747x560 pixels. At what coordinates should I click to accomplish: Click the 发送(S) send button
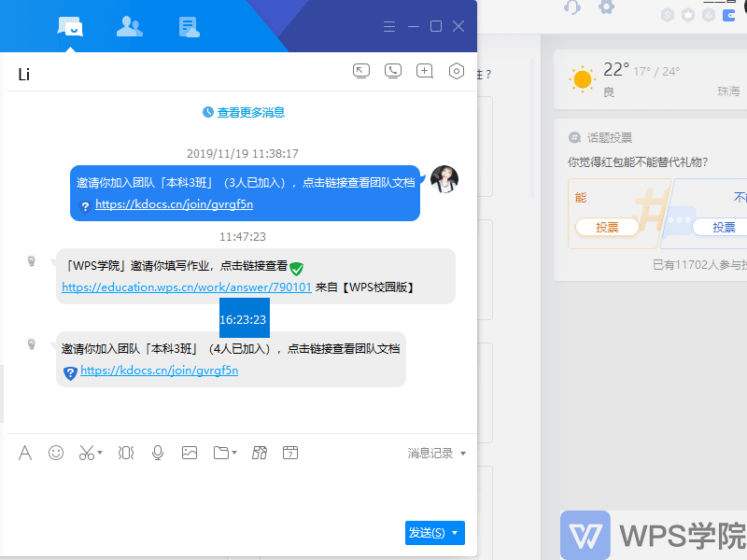427,533
